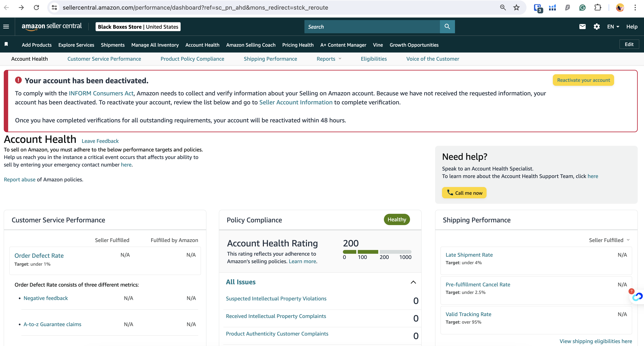Click the red alert icon in deactivation banner
This screenshot has height=346, width=644.
coord(18,80)
